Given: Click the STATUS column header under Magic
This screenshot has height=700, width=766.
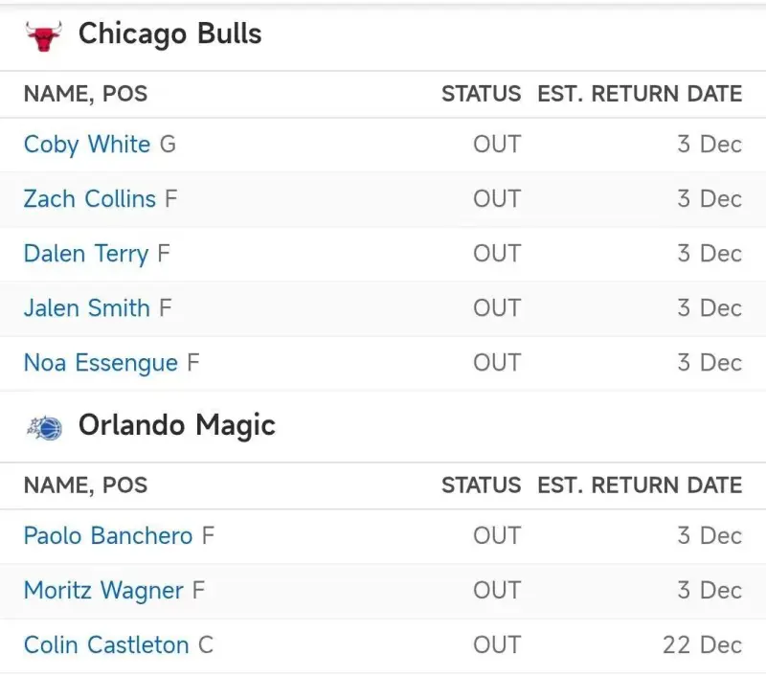Looking at the screenshot, I should click(481, 485).
